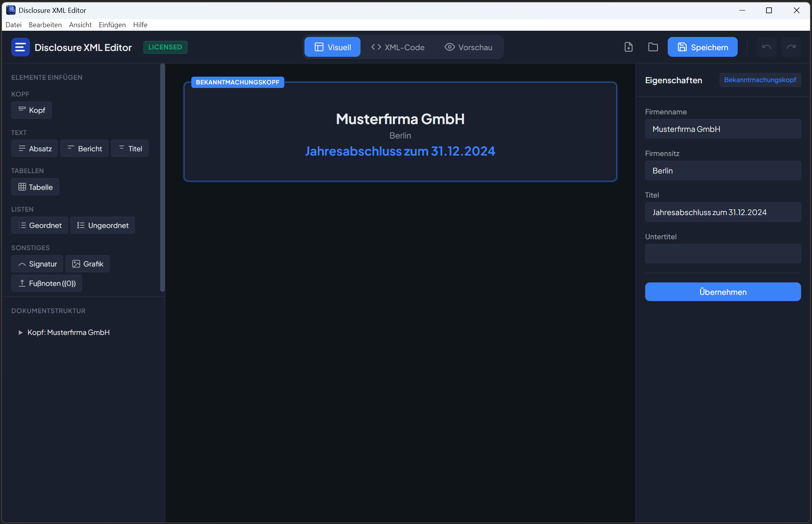Screen dimensions: 812x524
Task: Click the undo arrow icon
Action: (766, 47)
